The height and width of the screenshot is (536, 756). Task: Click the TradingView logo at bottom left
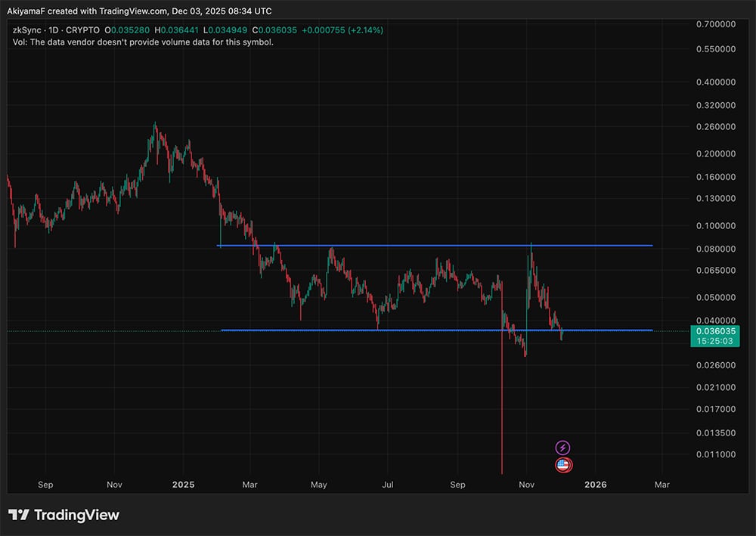pos(64,515)
